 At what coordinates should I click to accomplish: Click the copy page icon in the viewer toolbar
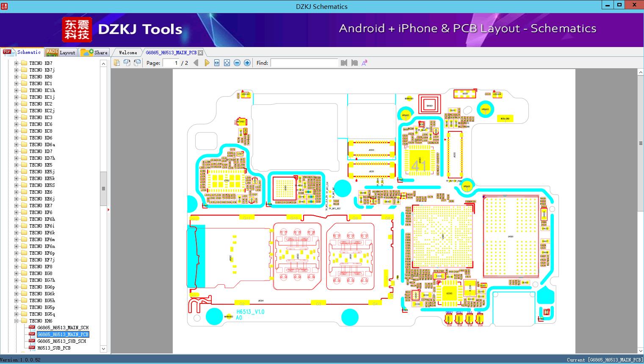point(116,63)
